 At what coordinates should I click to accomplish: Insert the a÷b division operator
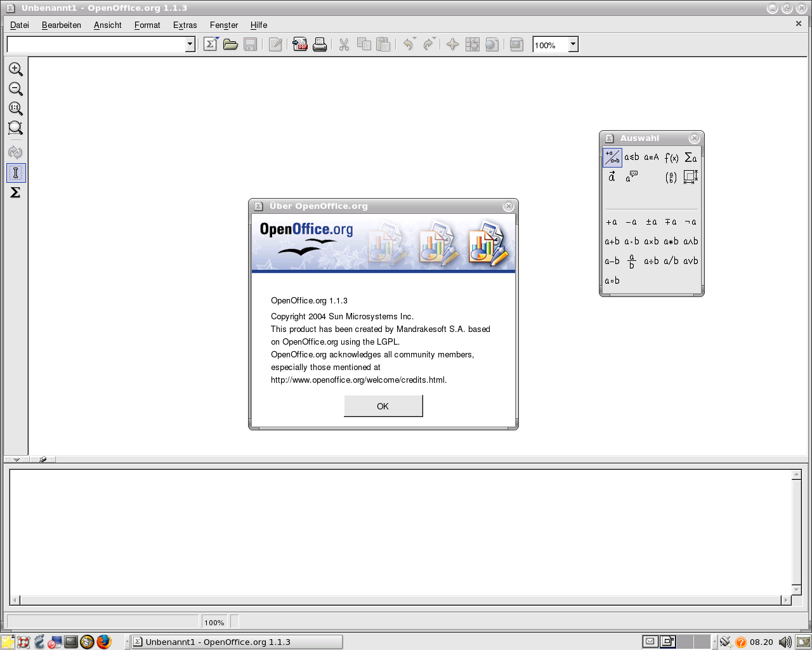pyautogui.click(x=652, y=261)
